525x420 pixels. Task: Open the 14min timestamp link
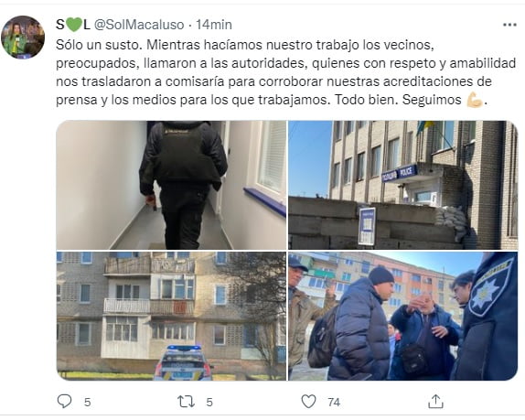(214, 25)
